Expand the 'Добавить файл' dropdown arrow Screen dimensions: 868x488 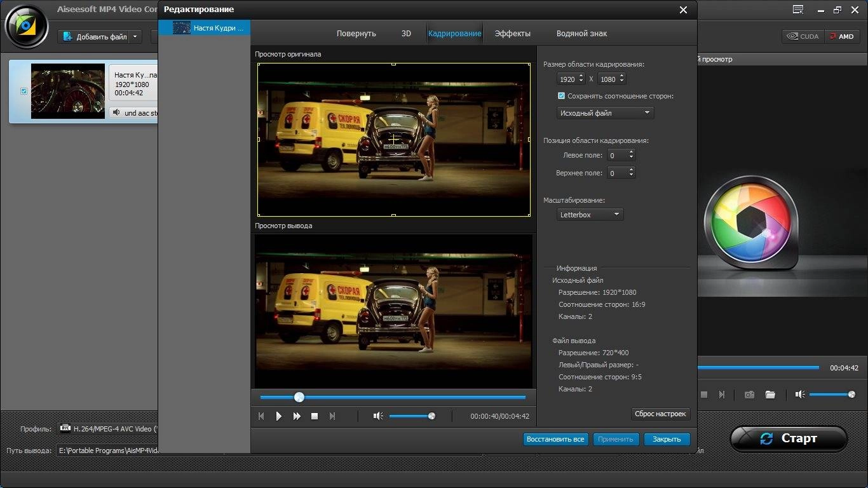(x=135, y=37)
